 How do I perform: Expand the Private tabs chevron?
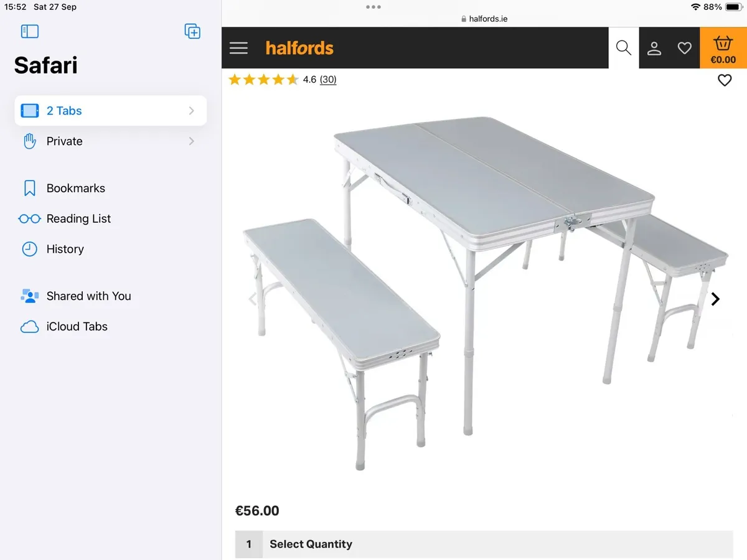click(191, 141)
